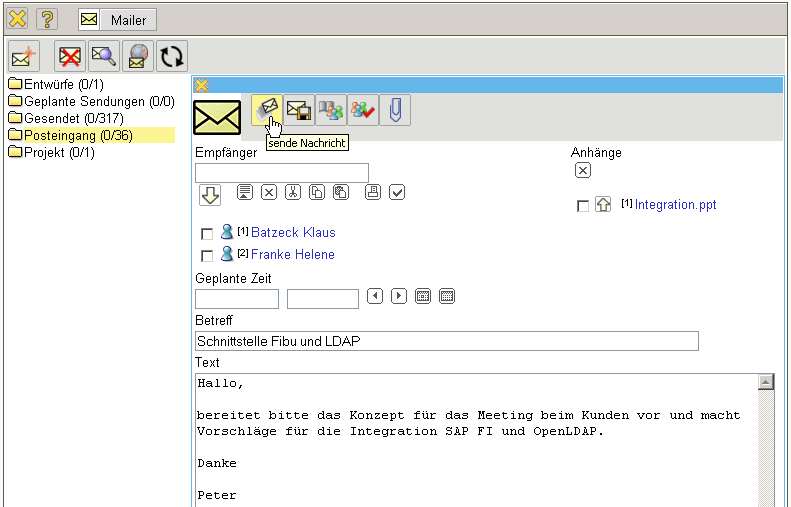
Task: Open the Batzeck Klaus recipient link
Action: (293, 233)
